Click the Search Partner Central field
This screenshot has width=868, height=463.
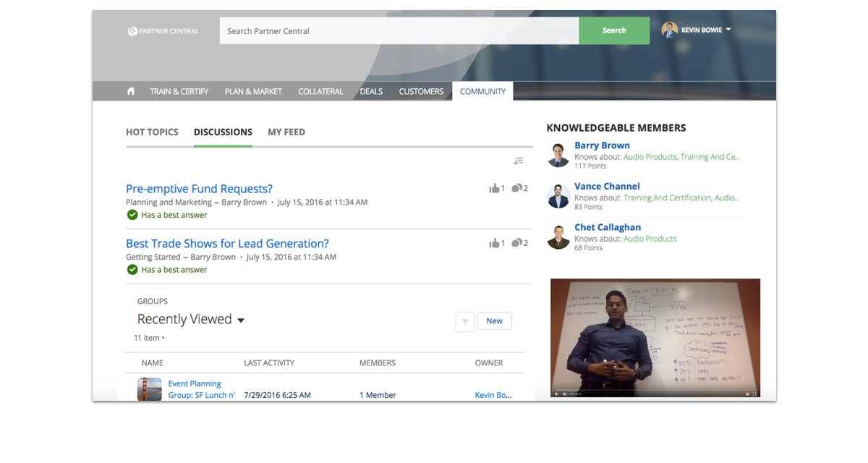(399, 31)
